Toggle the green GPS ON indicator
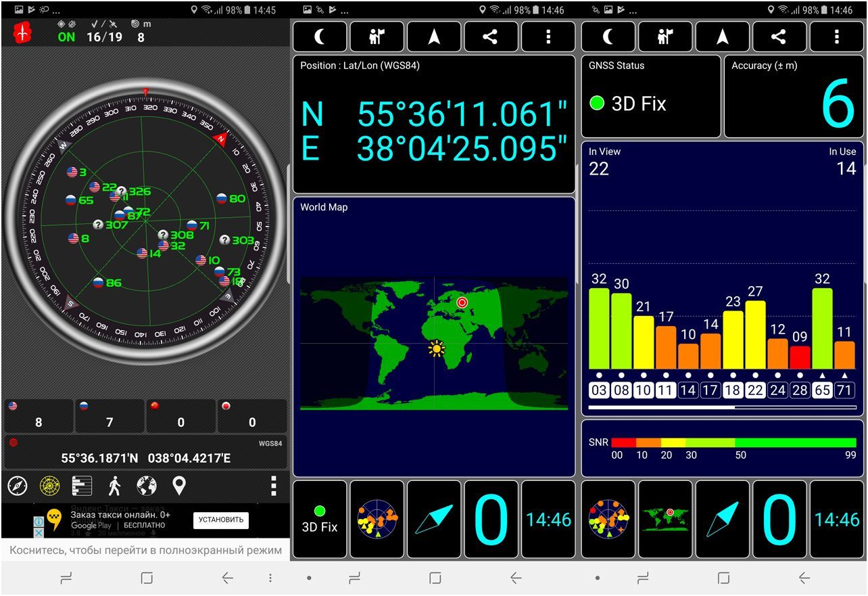868x596 pixels. click(66, 37)
